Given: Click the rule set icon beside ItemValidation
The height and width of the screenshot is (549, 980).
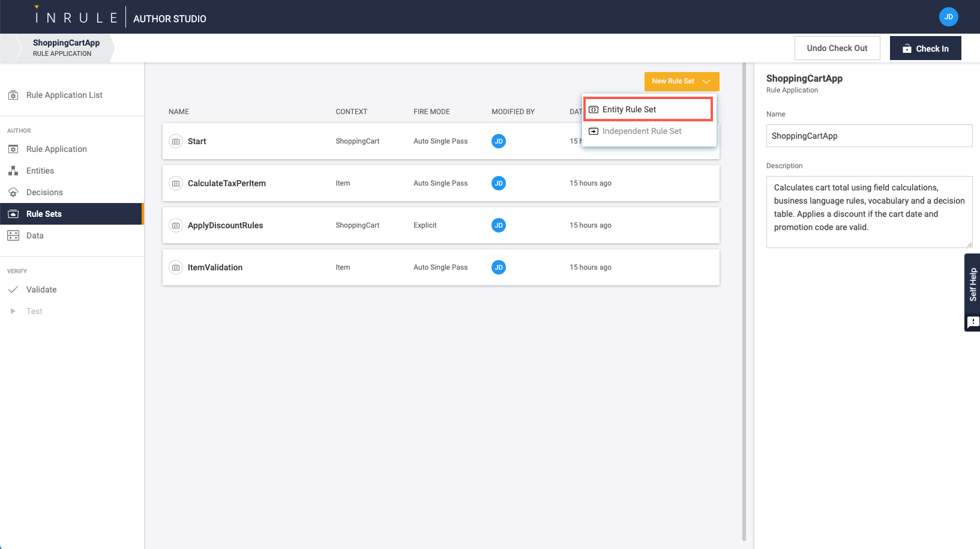Looking at the screenshot, I should [x=176, y=268].
